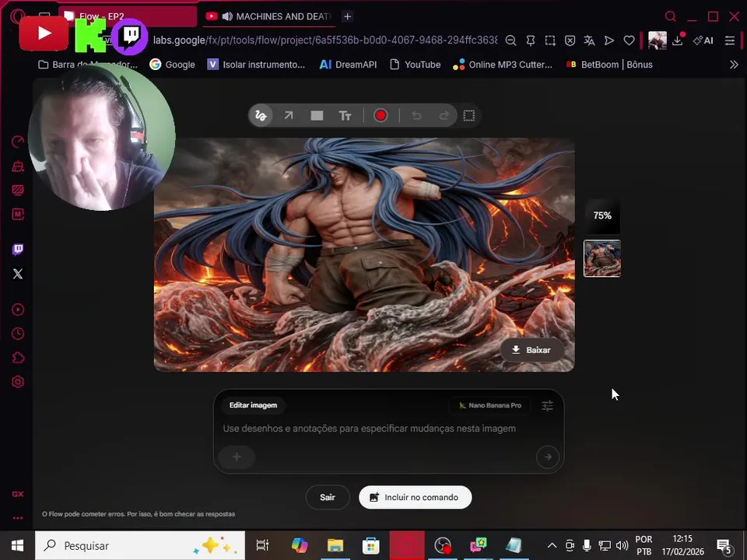The height and width of the screenshot is (560, 747).
Task: Open the sidebar history clock icon
Action: click(18, 334)
